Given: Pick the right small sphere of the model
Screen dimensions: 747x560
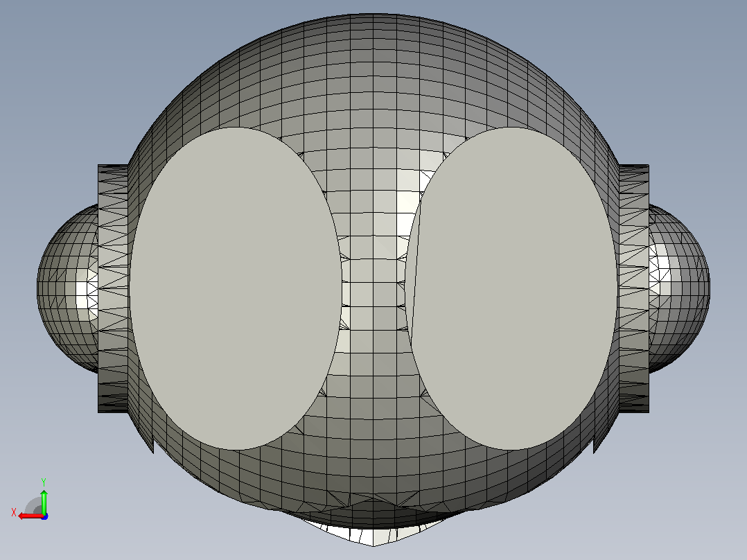Looking at the screenshot, I should [x=679, y=288].
